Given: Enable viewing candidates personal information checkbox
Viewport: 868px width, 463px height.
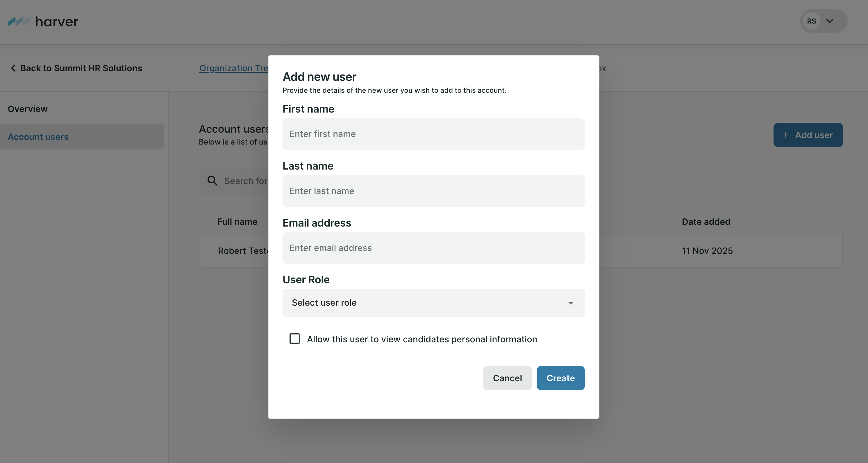Looking at the screenshot, I should pyautogui.click(x=295, y=339).
